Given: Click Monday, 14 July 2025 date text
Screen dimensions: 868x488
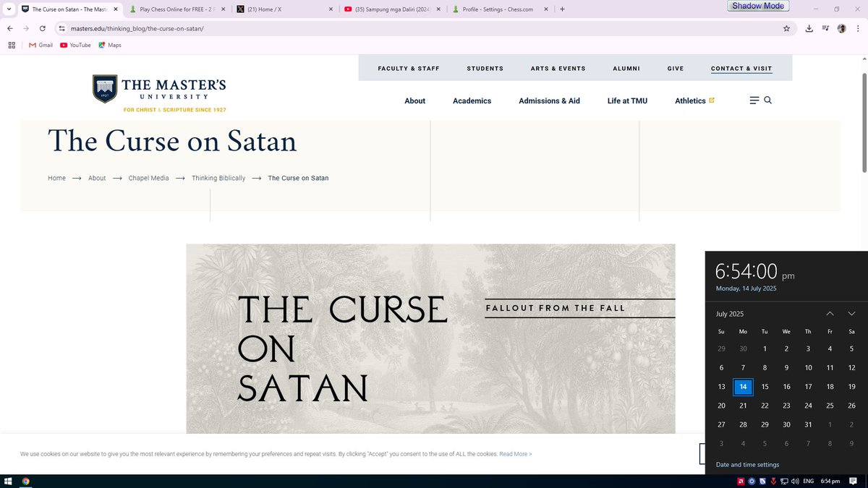Looking at the screenshot, I should pos(746,288).
